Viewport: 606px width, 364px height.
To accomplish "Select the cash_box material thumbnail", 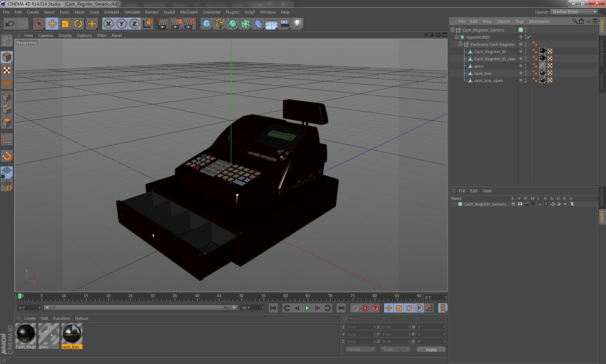I will click(72, 336).
